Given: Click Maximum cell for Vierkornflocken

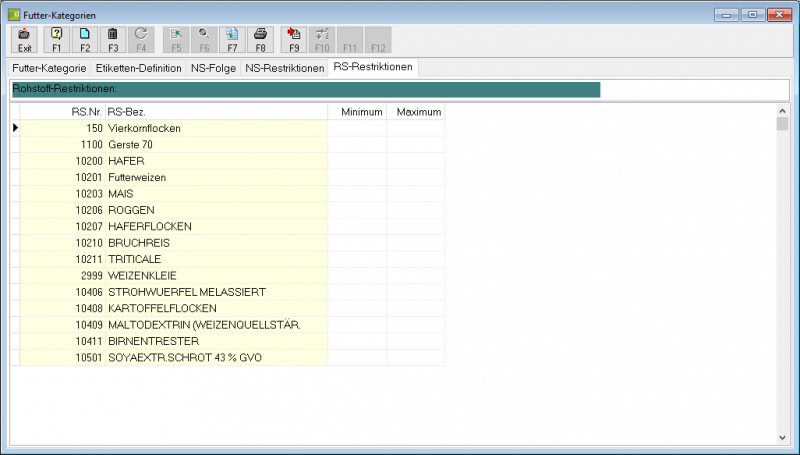Looking at the screenshot, I should pos(416,128).
